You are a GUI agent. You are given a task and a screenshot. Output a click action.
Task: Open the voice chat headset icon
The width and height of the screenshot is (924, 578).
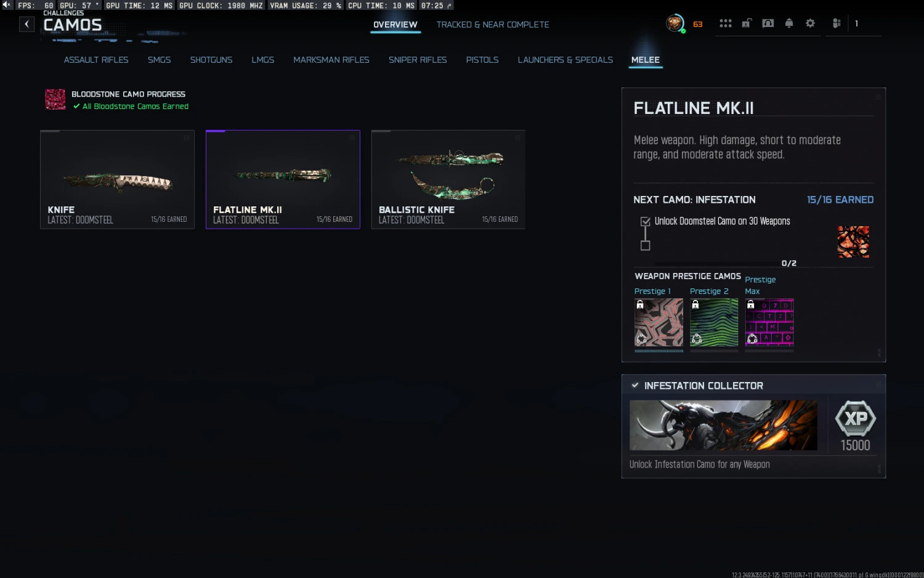coord(768,23)
